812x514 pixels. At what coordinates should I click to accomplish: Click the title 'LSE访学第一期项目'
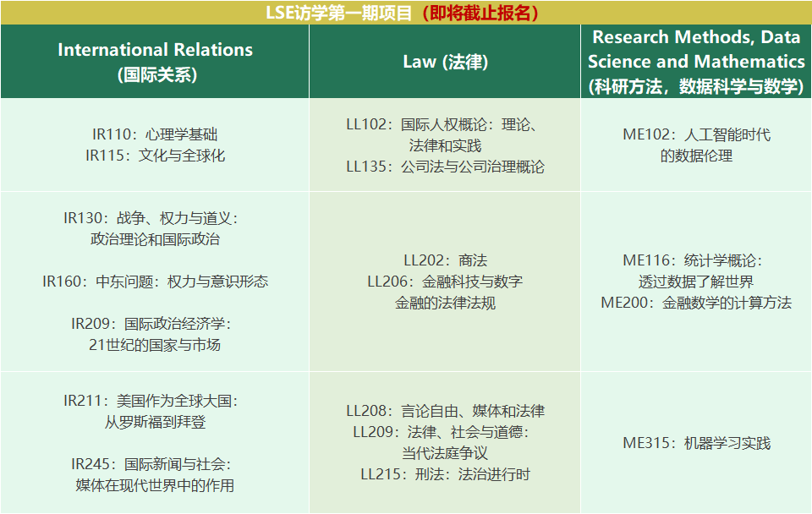point(338,13)
